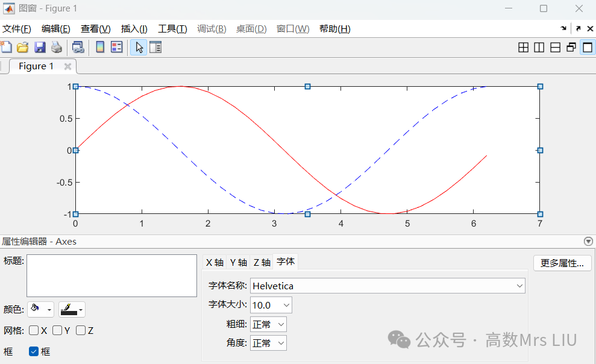
Task: Select the tiled grid layout icon
Action: [x=523, y=48]
